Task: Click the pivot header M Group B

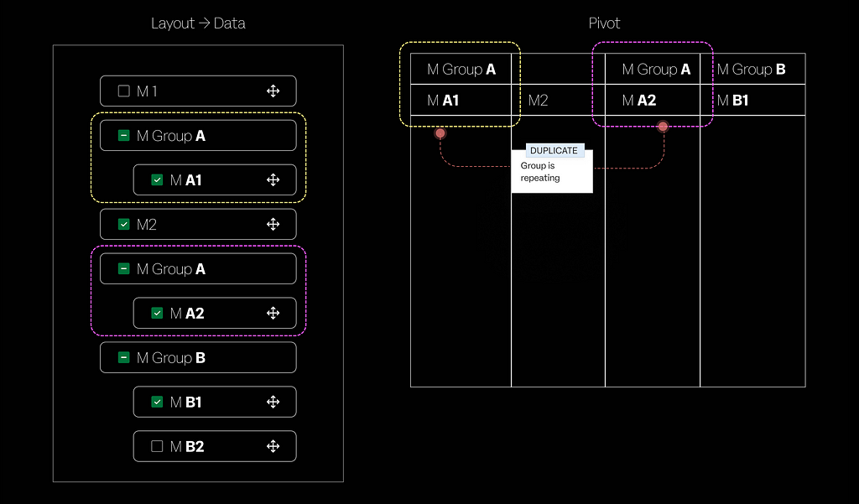Action: (751, 69)
